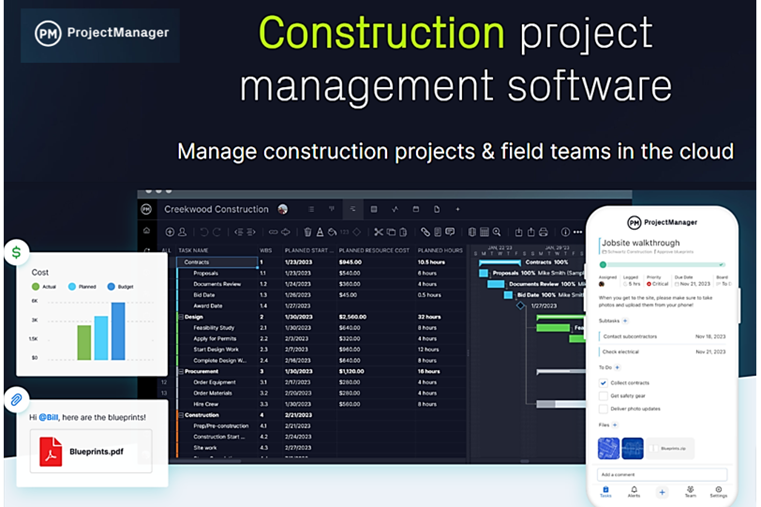Click the undo arrow in toolbar
Viewport: 761px width, 507px height.
(x=204, y=232)
